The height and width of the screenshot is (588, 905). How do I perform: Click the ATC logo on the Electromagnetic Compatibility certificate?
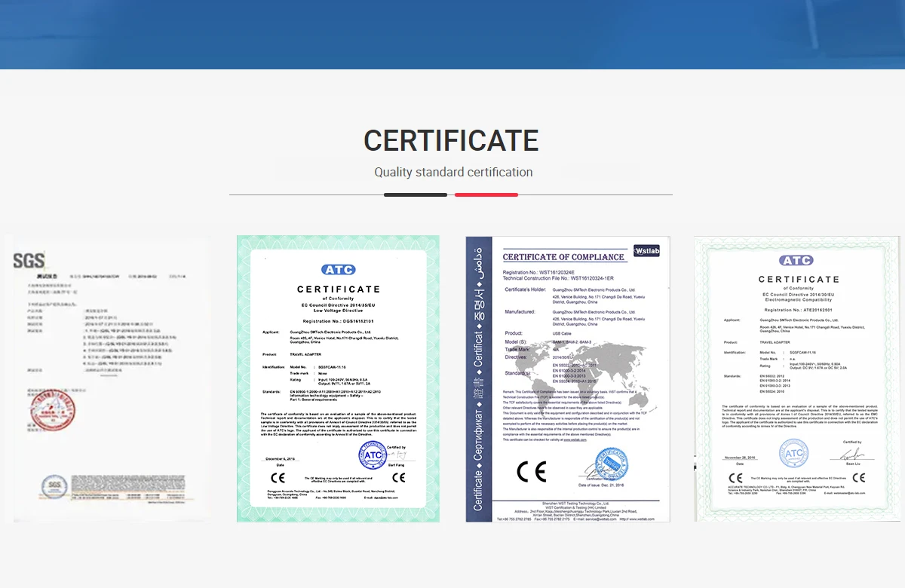(796, 261)
